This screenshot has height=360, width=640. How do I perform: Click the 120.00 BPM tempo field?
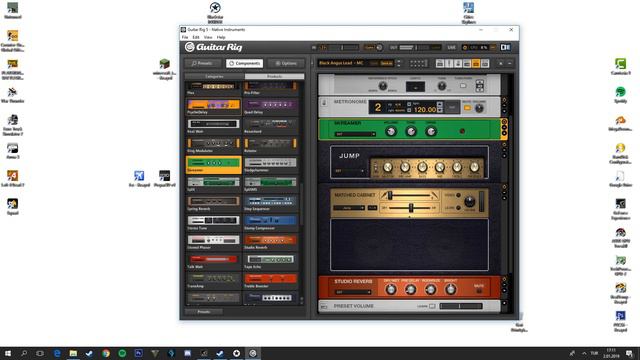[424, 109]
